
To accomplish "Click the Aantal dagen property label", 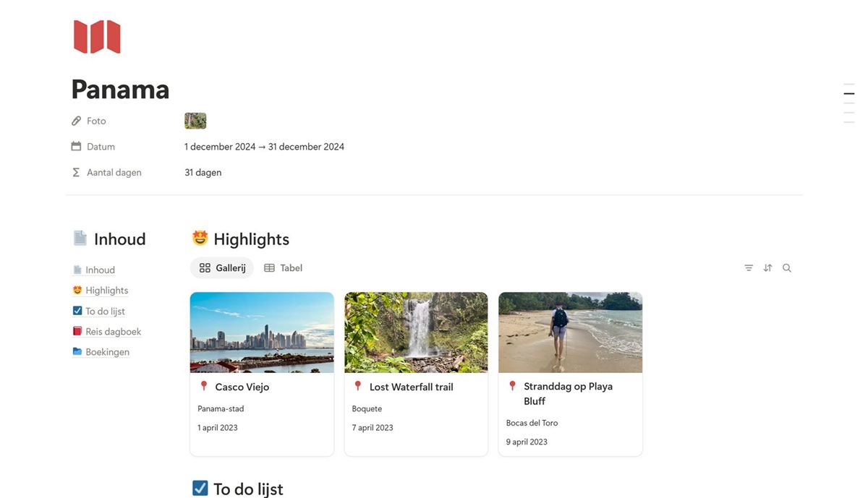I will (x=114, y=173).
